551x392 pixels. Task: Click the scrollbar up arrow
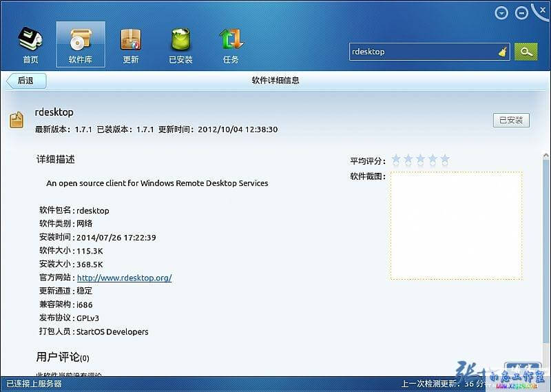pyautogui.click(x=545, y=155)
